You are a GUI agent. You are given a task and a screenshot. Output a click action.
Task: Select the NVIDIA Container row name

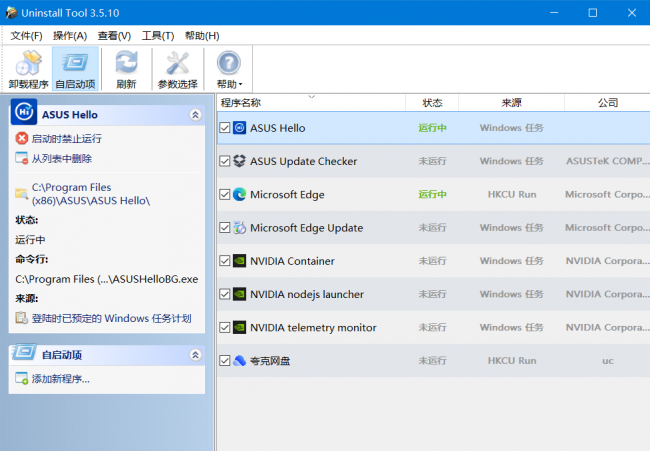pos(292,261)
